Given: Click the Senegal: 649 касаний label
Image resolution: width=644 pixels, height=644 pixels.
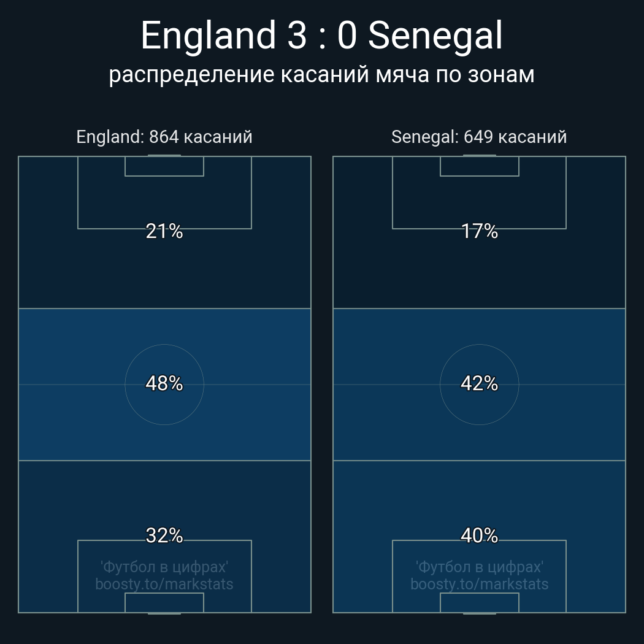Looking at the screenshot, I should tap(479, 137).
